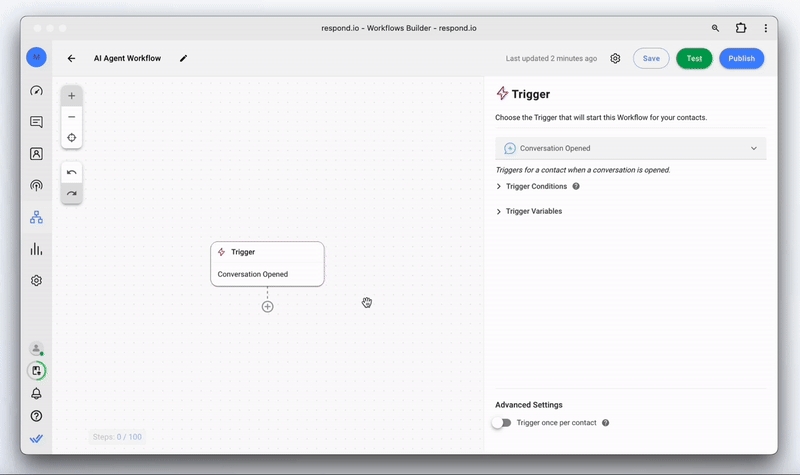
Task: Publish the AI Agent Workflow
Action: point(741,59)
